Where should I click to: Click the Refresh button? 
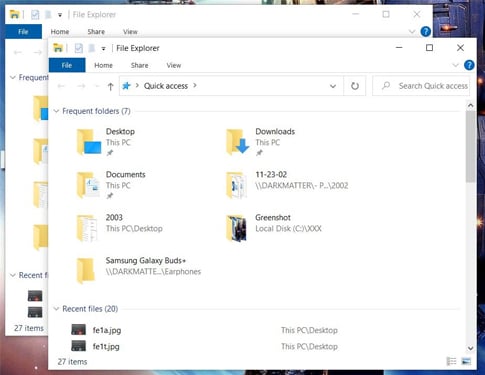355,86
